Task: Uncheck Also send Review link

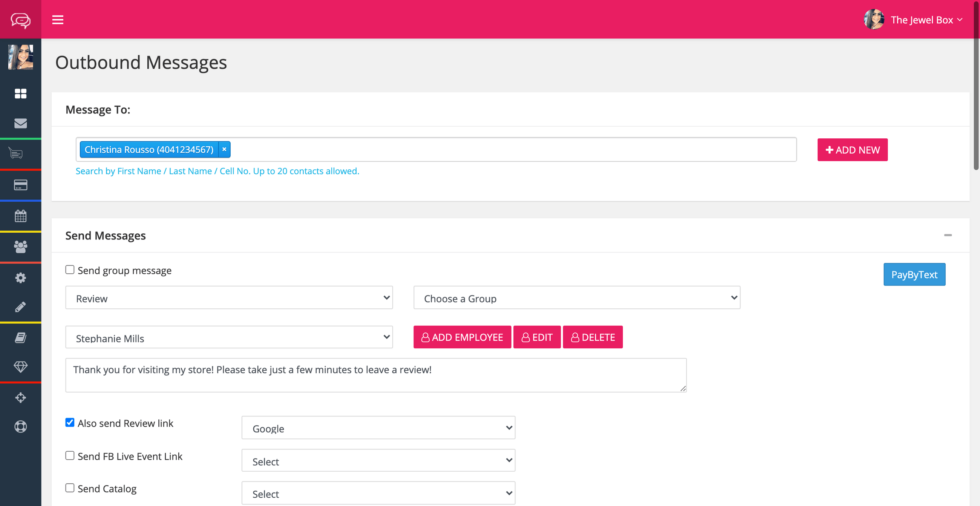Action: coord(70,422)
